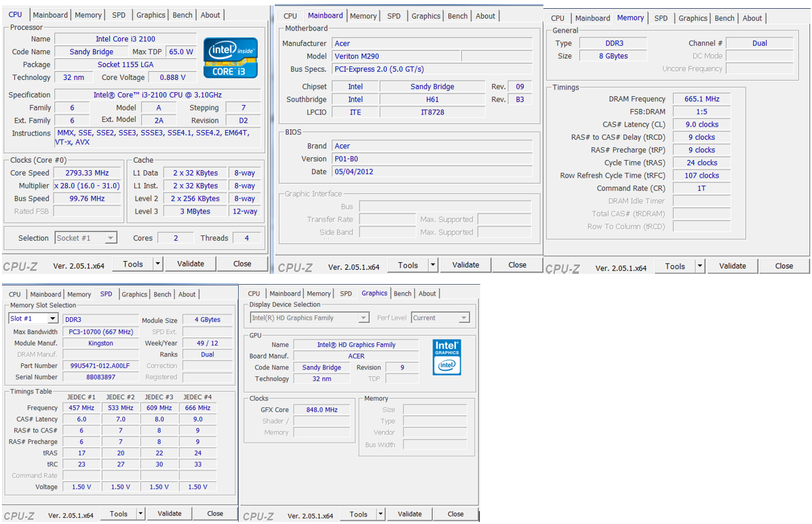This screenshot has height=524, width=812.
Task: Open the Intel(R) HD Graphics Family device dropdown
Action: (364, 318)
